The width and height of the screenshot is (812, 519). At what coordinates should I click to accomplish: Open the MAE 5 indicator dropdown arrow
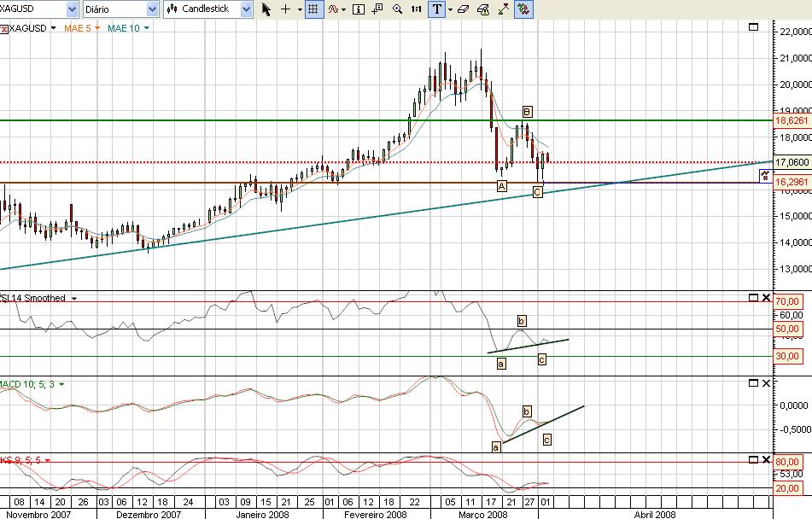96,28
